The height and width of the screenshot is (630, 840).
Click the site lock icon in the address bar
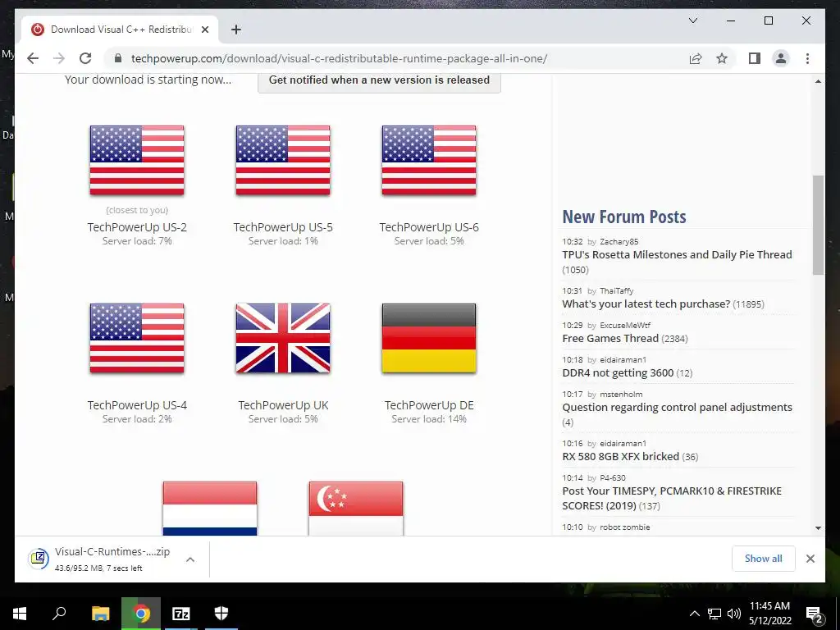(118, 58)
